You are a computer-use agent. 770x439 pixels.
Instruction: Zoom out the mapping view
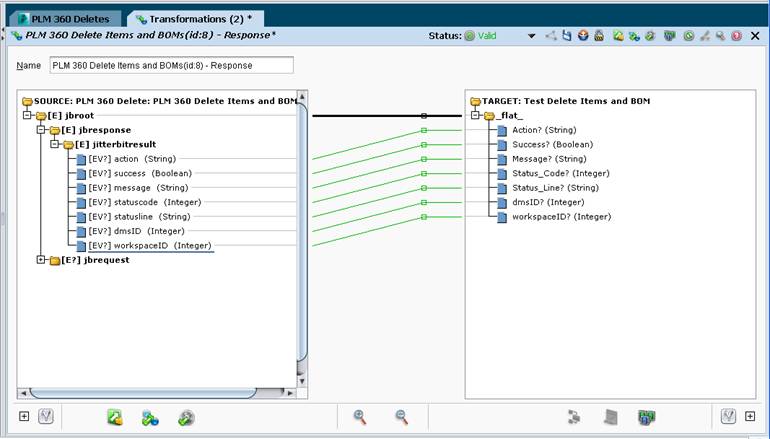tap(402, 417)
